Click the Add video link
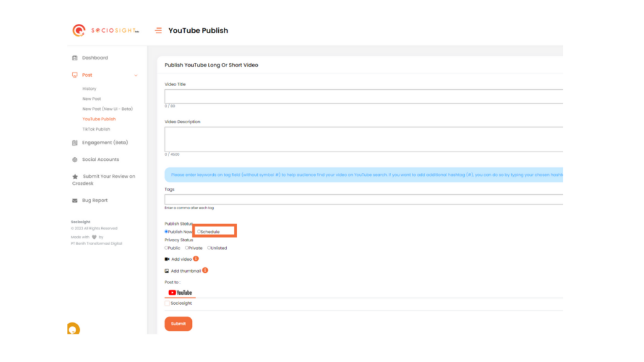This screenshot has width=644, height=362. (182, 260)
